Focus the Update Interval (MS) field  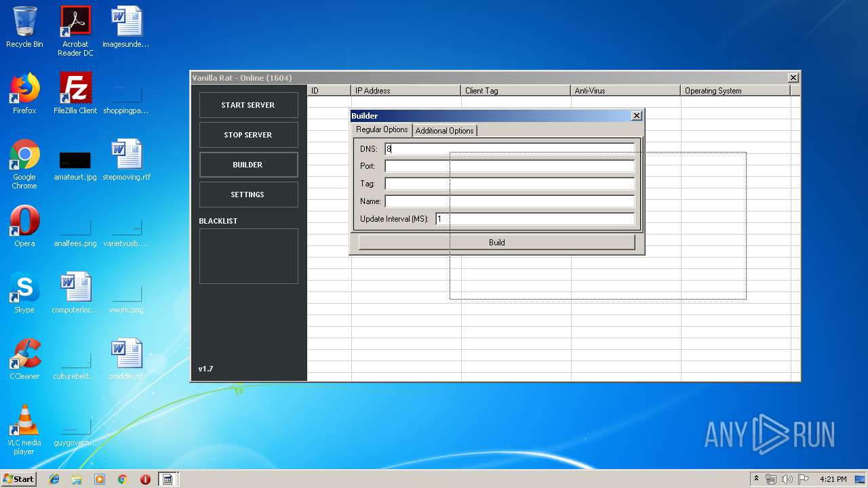[x=535, y=219]
